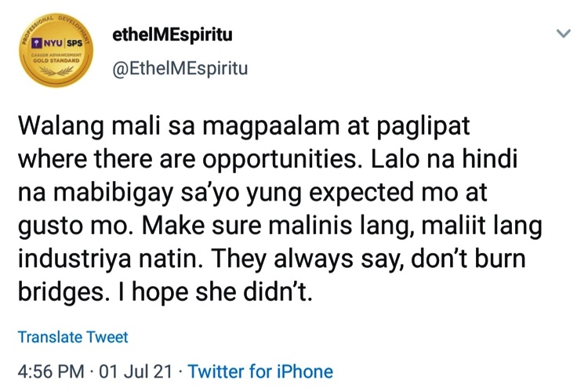Open the Twitter for iPhone source link
588x391 pixels.
260,371
